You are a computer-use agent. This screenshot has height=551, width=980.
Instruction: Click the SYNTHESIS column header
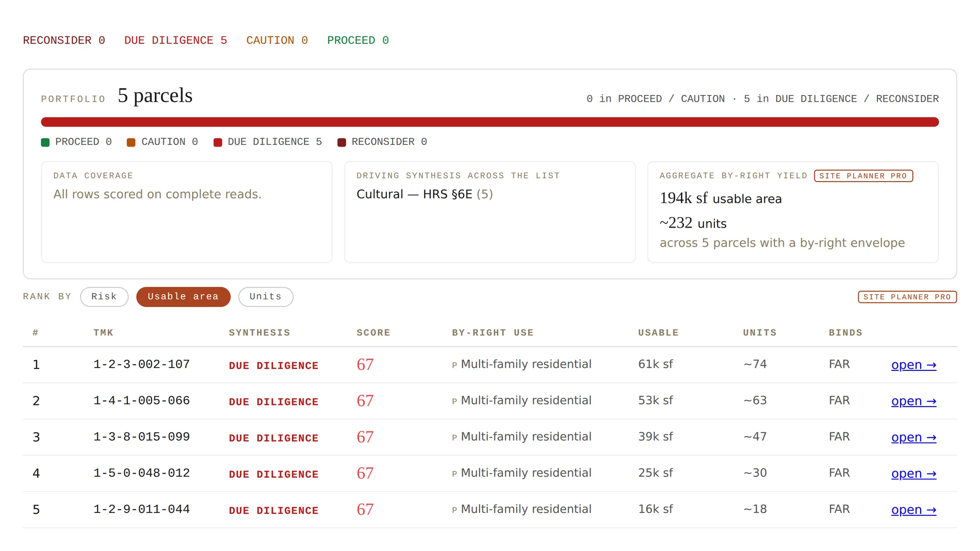click(x=259, y=333)
